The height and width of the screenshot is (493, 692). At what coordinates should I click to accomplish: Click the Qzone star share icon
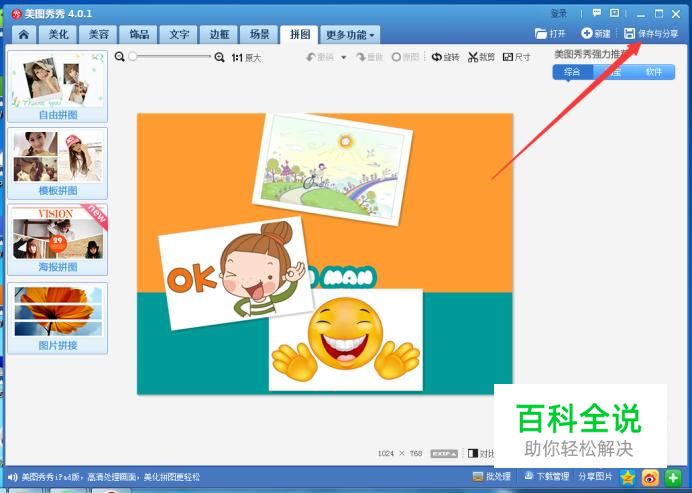coord(628,477)
